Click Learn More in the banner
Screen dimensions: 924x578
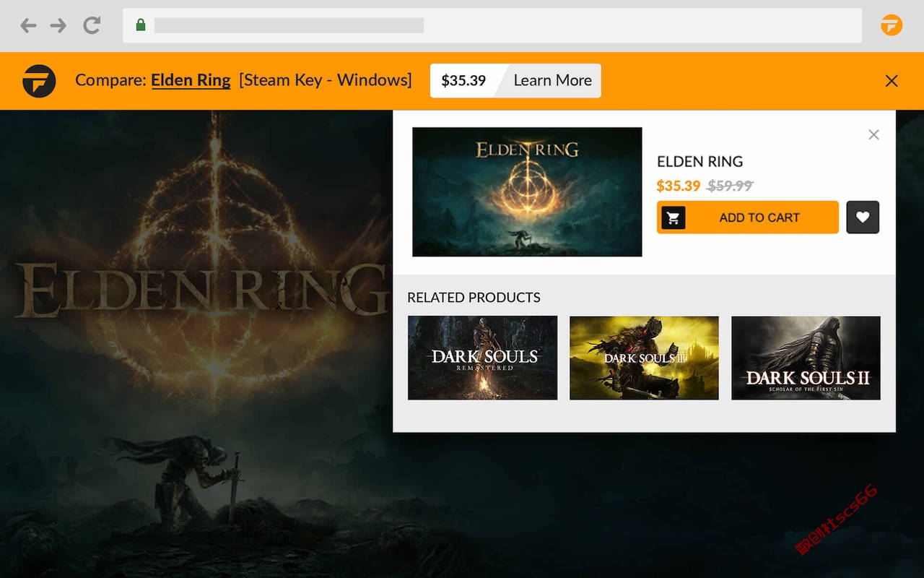pos(552,81)
